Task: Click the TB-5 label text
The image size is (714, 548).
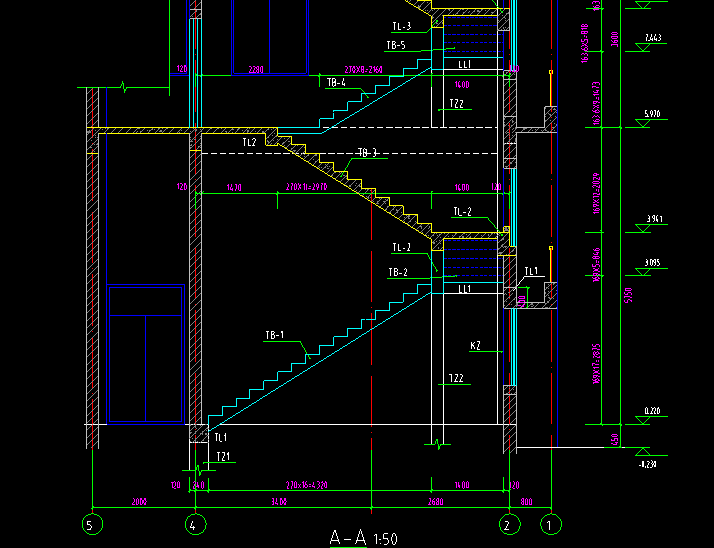Action: [395, 45]
